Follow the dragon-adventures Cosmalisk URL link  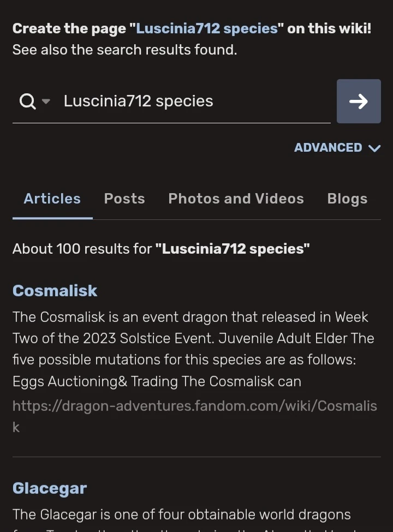194,407
